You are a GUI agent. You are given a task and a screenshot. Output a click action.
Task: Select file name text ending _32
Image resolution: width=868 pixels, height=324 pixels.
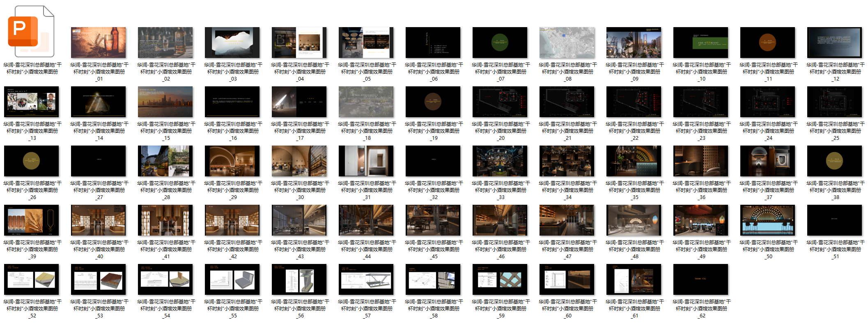[434, 190]
